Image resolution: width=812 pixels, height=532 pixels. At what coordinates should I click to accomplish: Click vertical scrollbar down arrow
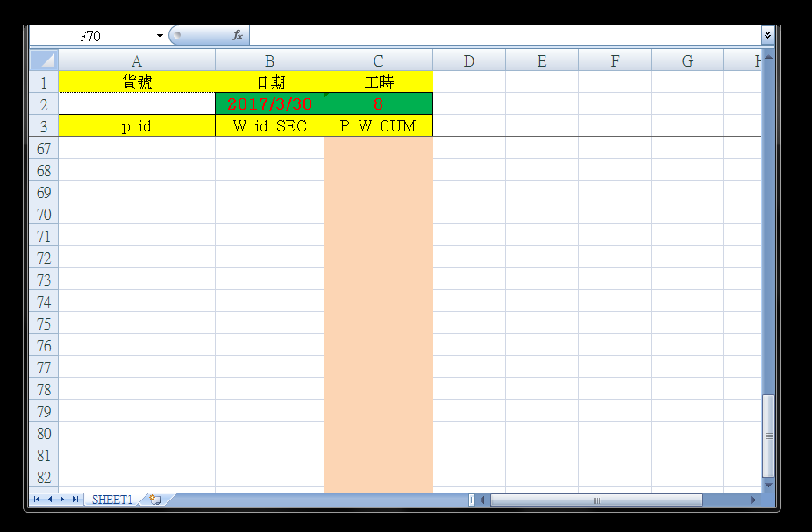click(x=768, y=485)
